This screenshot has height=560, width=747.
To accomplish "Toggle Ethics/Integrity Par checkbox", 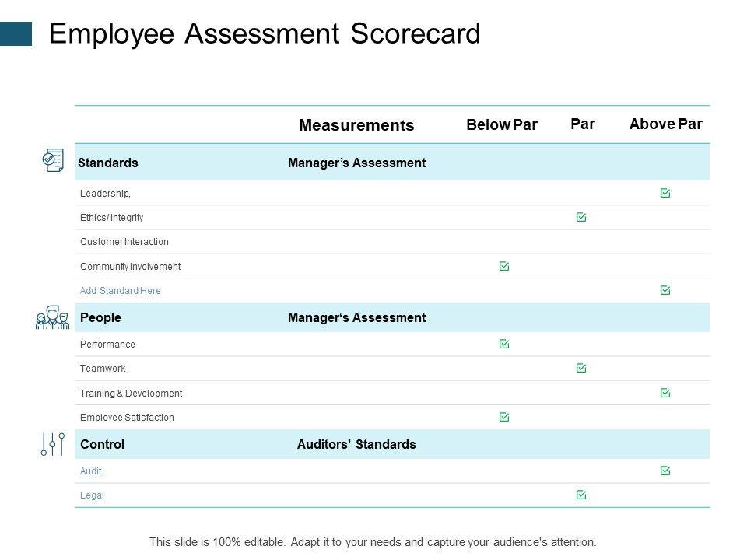I will click(581, 218).
